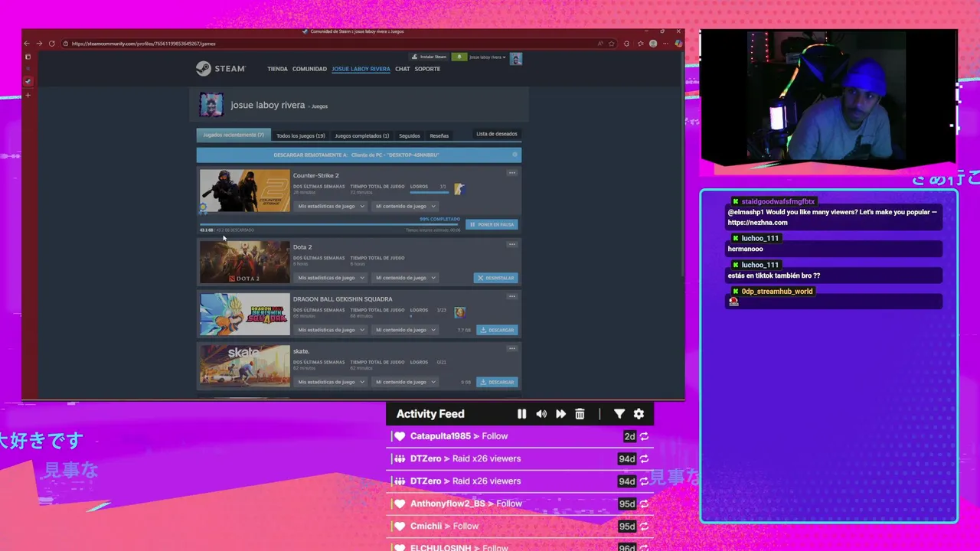The width and height of the screenshot is (980, 551).
Task: Open the JOSUE LABOY RIVERA menu
Action: (361, 69)
